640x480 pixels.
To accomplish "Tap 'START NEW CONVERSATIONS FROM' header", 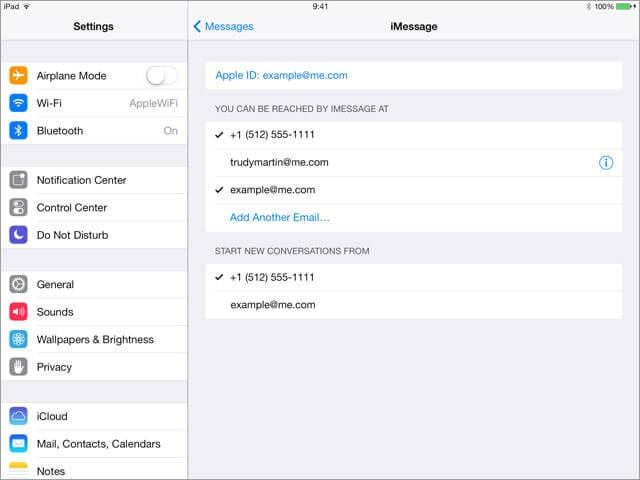I will click(292, 251).
